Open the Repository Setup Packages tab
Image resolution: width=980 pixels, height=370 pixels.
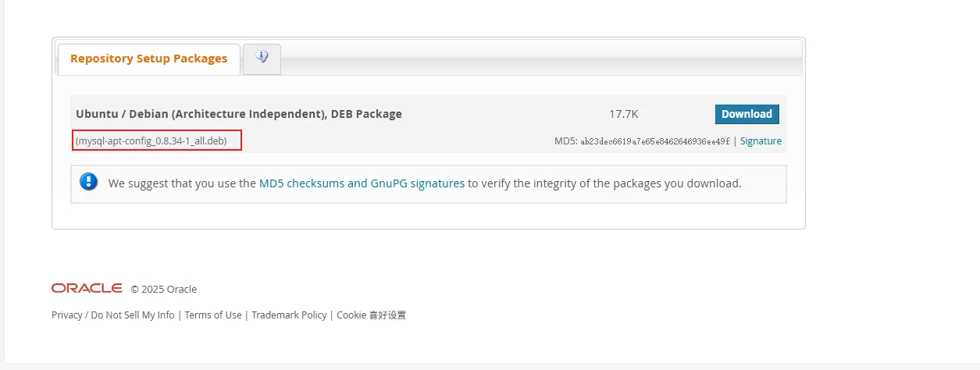pyautogui.click(x=148, y=59)
